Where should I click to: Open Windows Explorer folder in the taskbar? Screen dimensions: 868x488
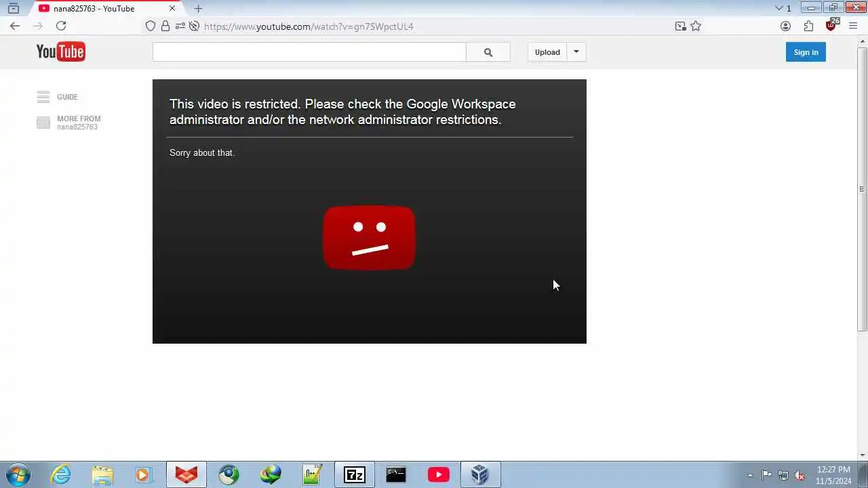point(103,474)
